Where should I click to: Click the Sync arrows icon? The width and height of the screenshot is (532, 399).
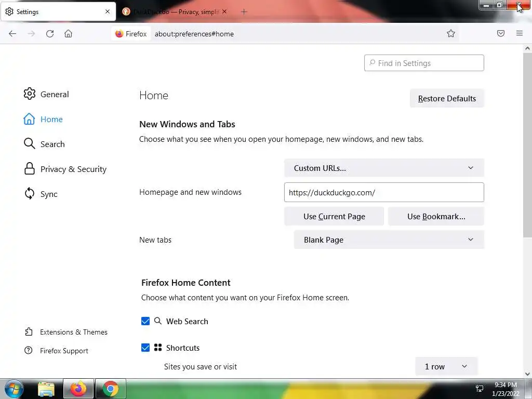[30, 194]
